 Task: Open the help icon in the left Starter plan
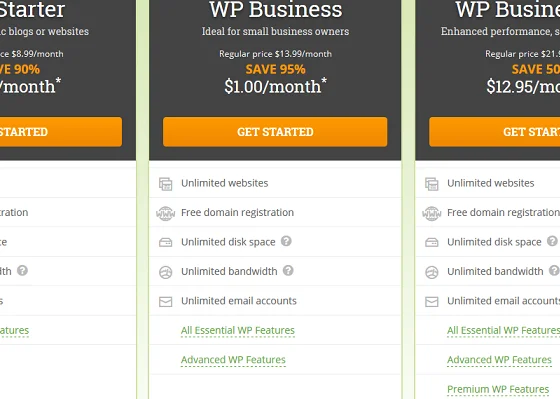[22, 270]
